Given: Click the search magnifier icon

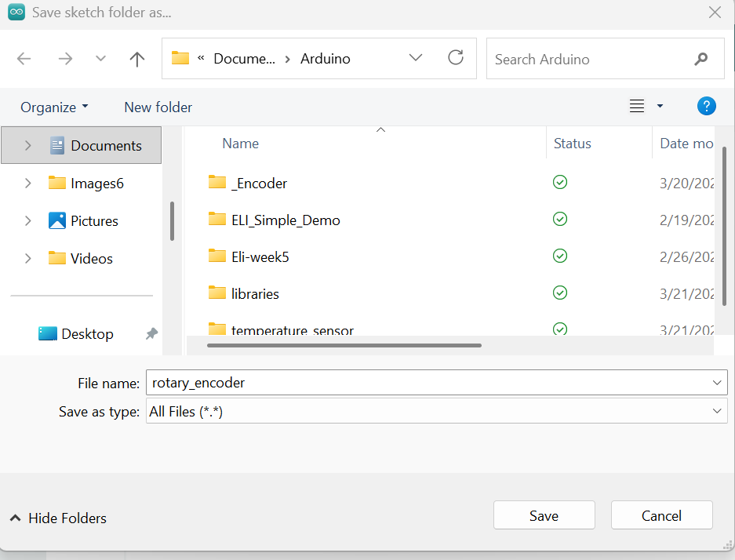Looking at the screenshot, I should (x=700, y=59).
